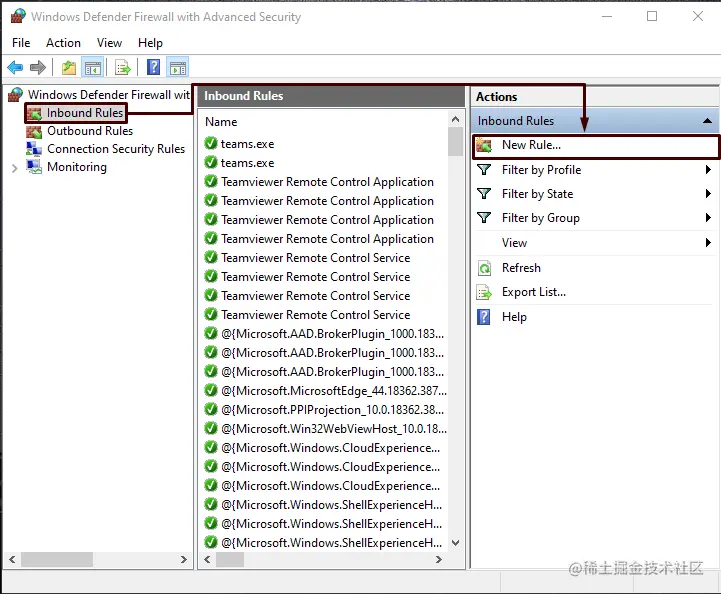Click Filter by Profile action
This screenshot has width=721, height=594.
coord(542,170)
